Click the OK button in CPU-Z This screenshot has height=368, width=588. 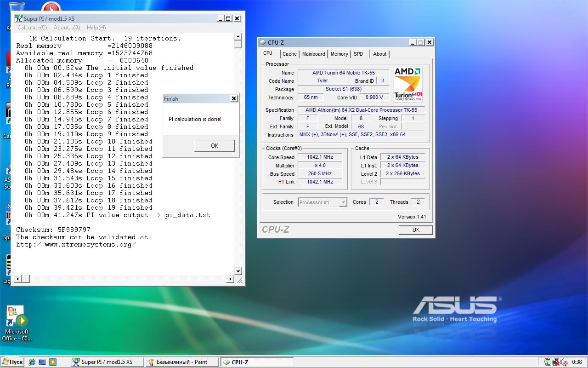click(x=415, y=230)
